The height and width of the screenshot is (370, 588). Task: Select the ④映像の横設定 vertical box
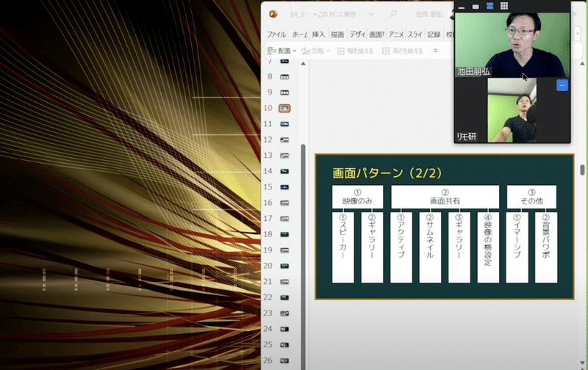pos(488,247)
